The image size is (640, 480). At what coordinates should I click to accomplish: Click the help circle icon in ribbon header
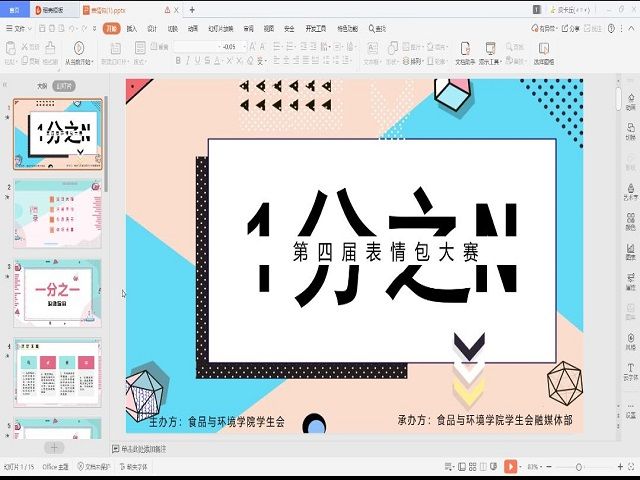pos(611,29)
